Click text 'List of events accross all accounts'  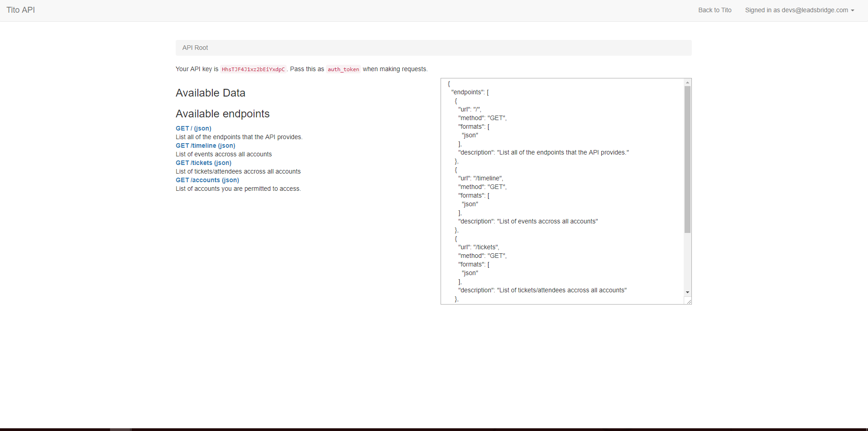click(x=224, y=154)
